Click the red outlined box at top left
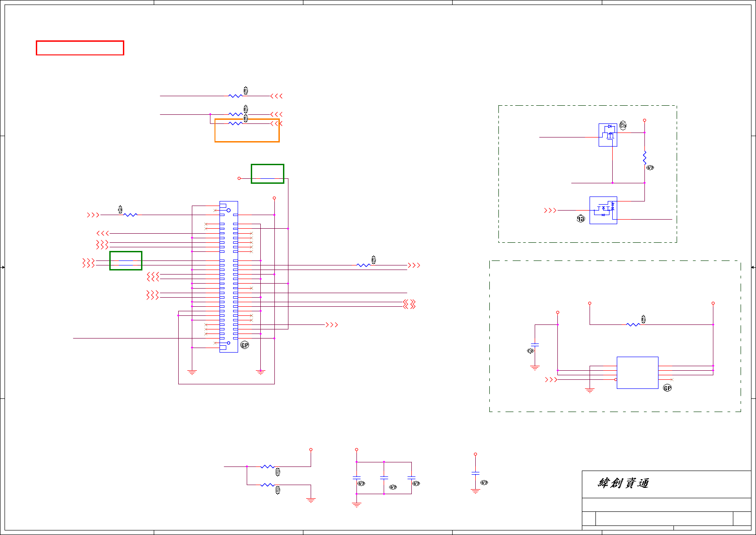Image resolution: width=756 pixels, height=535 pixels. coord(80,48)
